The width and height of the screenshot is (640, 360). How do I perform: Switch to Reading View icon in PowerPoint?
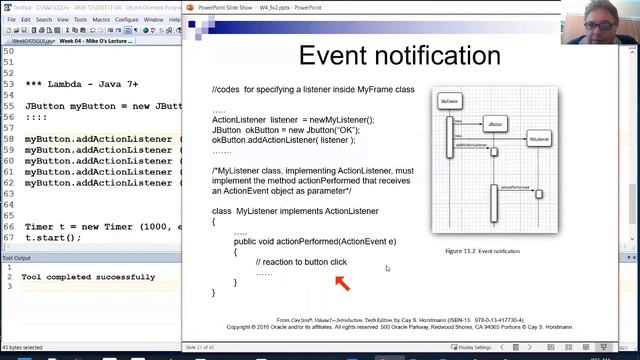[x=586, y=347]
